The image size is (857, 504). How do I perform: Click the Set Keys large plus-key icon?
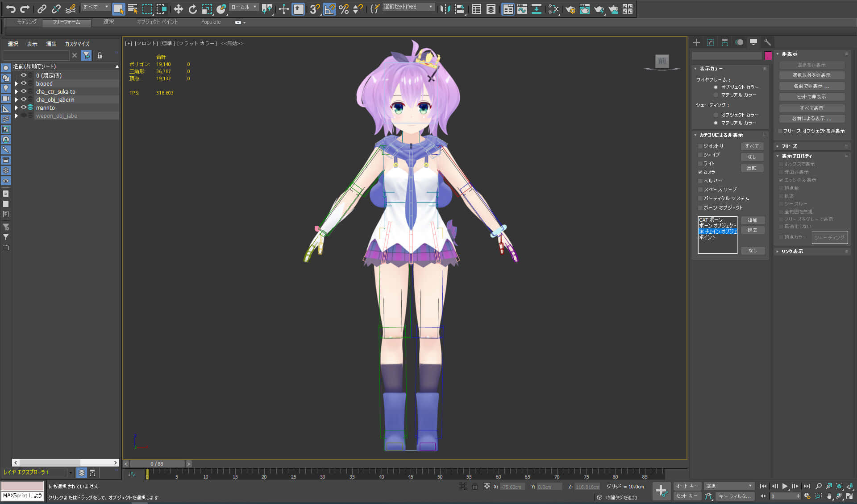click(661, 491)
